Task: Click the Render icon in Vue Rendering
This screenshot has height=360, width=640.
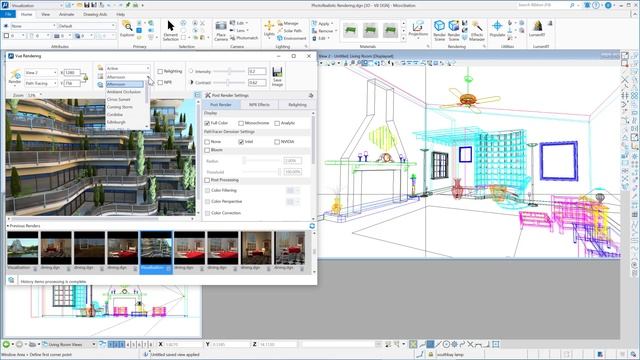Action: click(15, 76)
